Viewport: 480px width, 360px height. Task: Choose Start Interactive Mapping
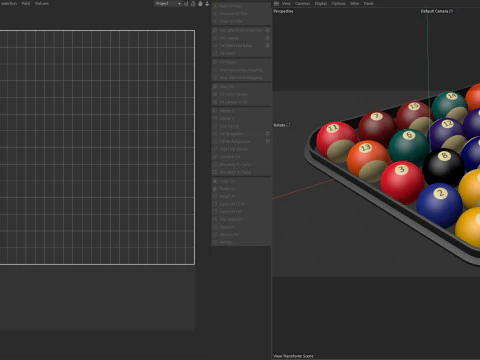coord(241,70)
